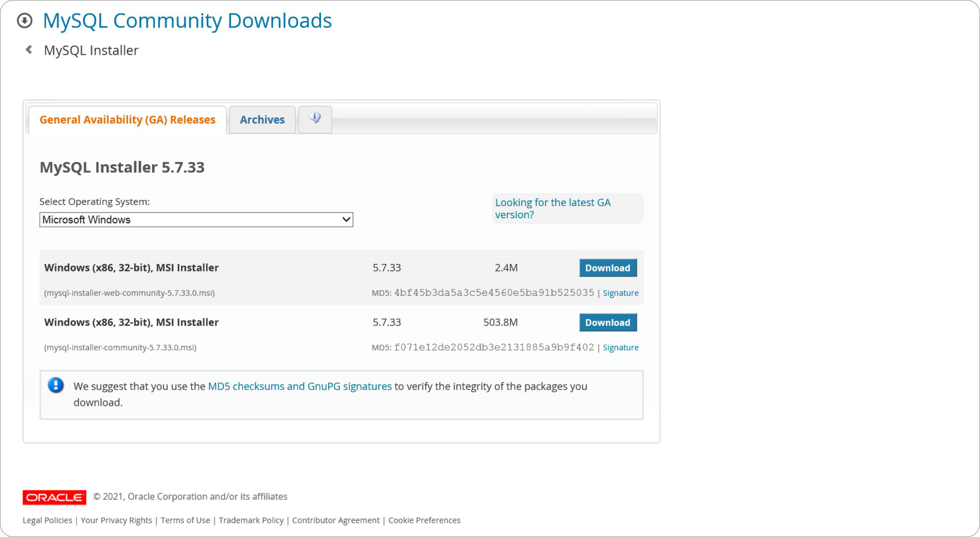Click filename mysql-installer-community-5.7.33.0.msi
The width and height of the screenshot is (980, 537).
pyautogui.click(x=120, y=347)
